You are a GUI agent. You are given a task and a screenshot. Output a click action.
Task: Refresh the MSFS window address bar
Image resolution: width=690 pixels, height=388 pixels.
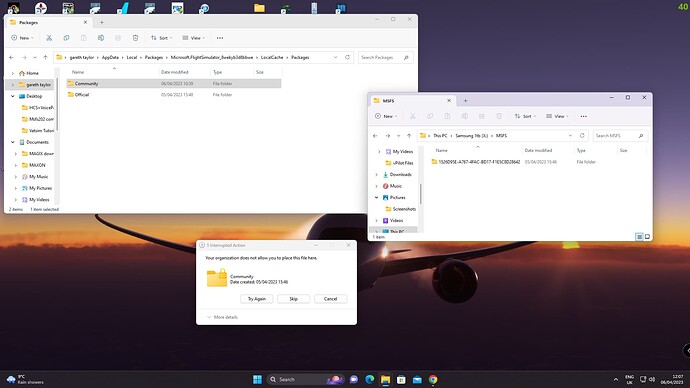click(x=582, y=135)
